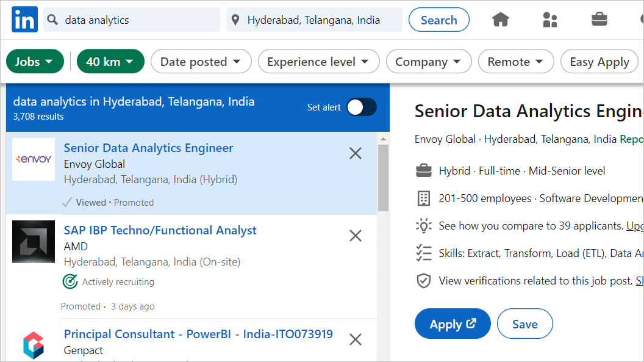644x362 pixels.
Task: Select the My Network icon
Action: 549,19
